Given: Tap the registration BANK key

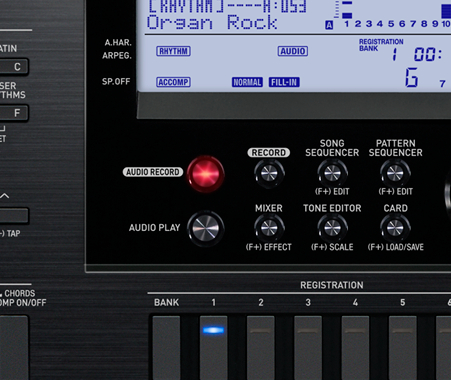Looking at the screenshot, I should (x=166, y=348).
